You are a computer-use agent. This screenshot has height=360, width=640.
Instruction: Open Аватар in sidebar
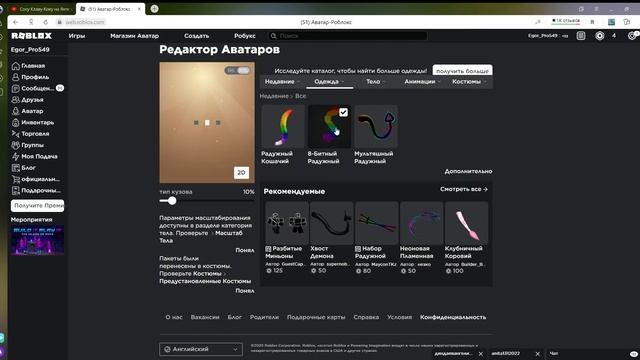[x=27, y=111]
